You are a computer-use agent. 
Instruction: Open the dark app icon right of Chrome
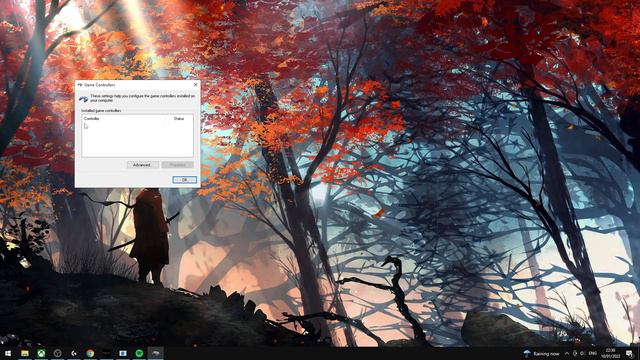[107, 353]
